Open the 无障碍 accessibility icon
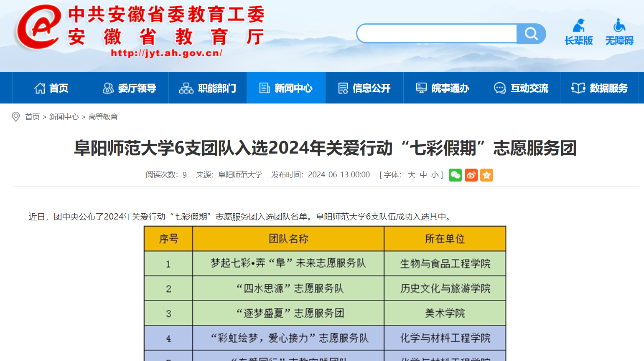This screenshot has height=361, width=644. point(619,32)
